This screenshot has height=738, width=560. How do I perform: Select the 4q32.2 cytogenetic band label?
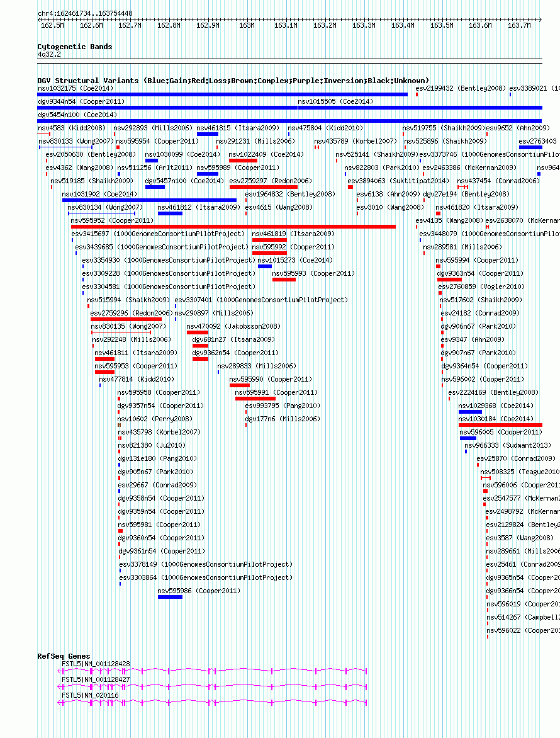49,54
